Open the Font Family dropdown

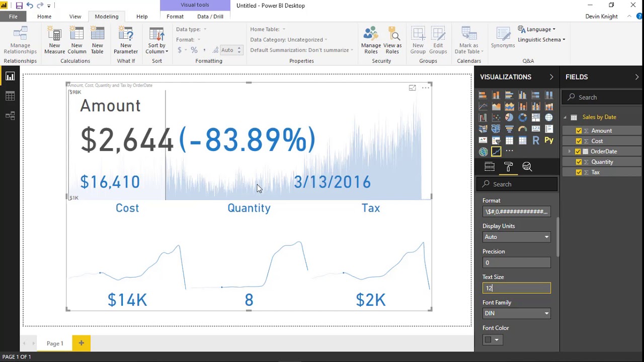coord(517,313)
